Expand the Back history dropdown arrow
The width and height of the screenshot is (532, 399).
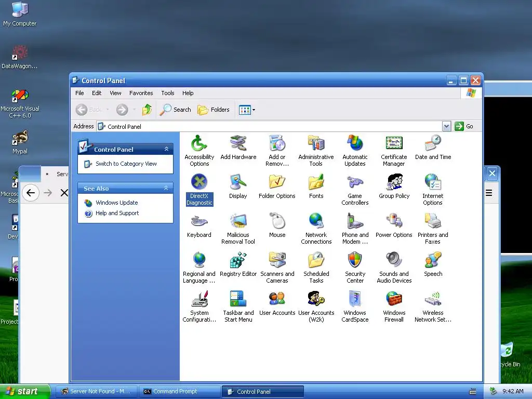tap(108, 110)
